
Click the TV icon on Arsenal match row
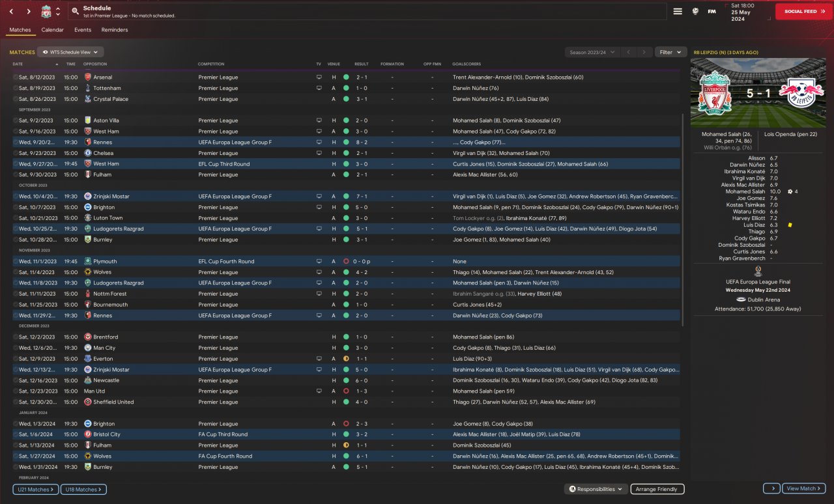pyautogui.click(x=319, y=77)
